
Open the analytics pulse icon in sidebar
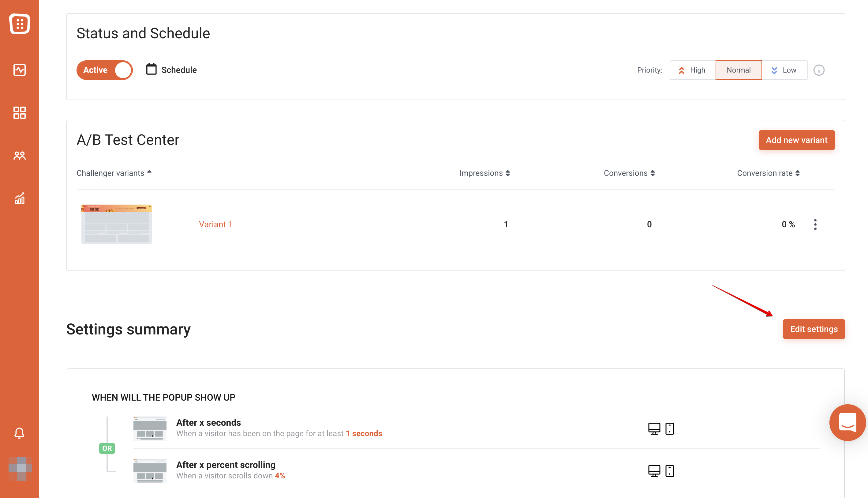tap(20, 70)
